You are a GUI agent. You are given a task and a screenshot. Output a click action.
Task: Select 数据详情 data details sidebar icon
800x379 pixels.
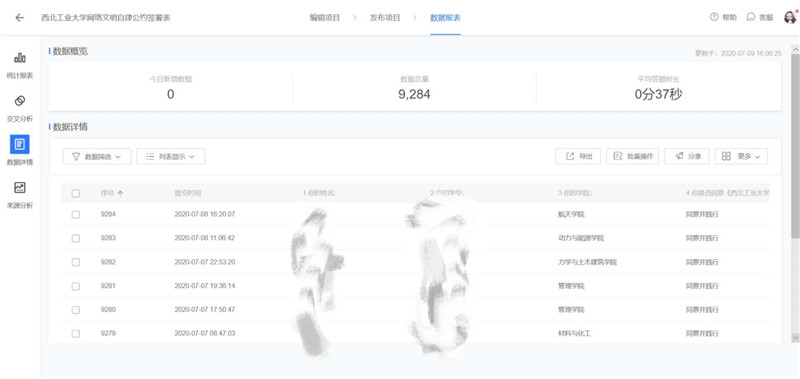point(20,144)
